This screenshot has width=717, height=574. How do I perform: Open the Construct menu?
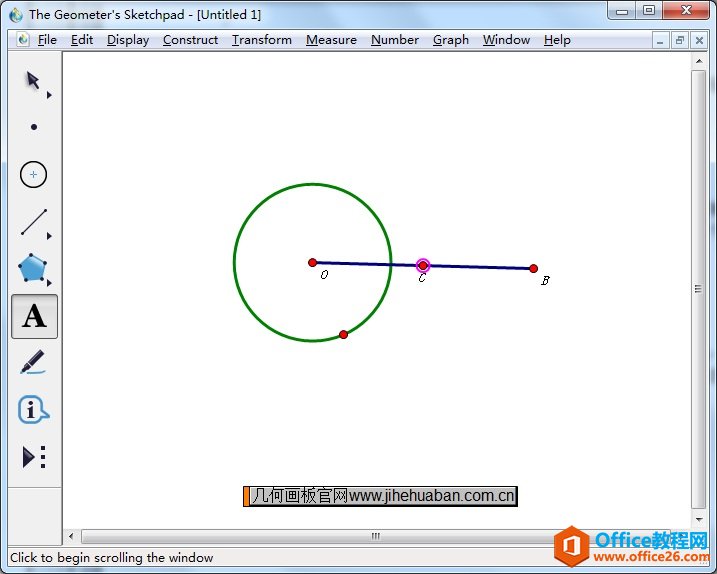click(x=190, y=40)
